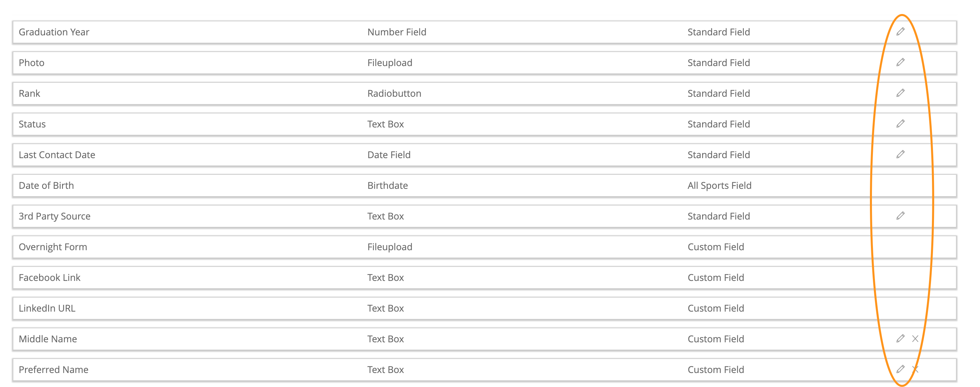This screenshot has width=980, height=387.
Task: Edit the Middle Name custom field
Action: pyautogui.click(x=900, y=338)
